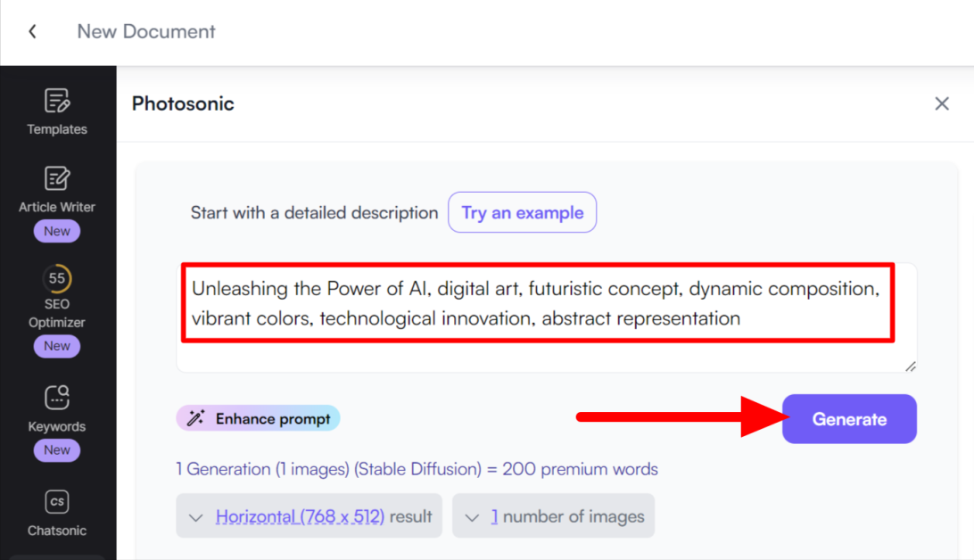
Task: Go back using the left arrow
Action: point(32,32)
